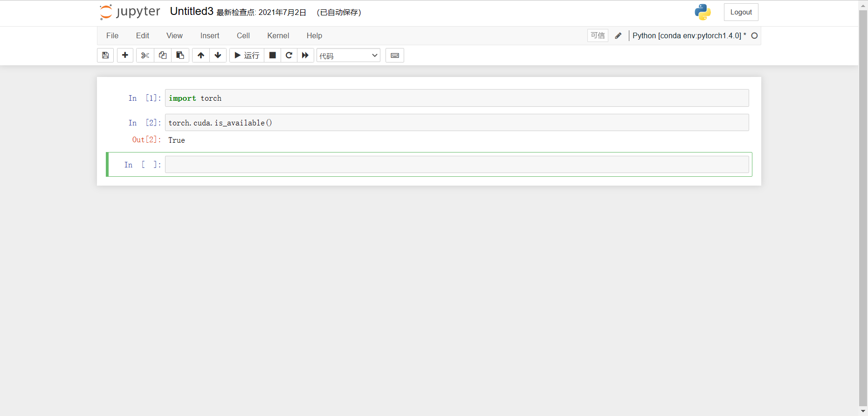Select cell by clicking 'In [1]:' prompt

pos(145,98)
